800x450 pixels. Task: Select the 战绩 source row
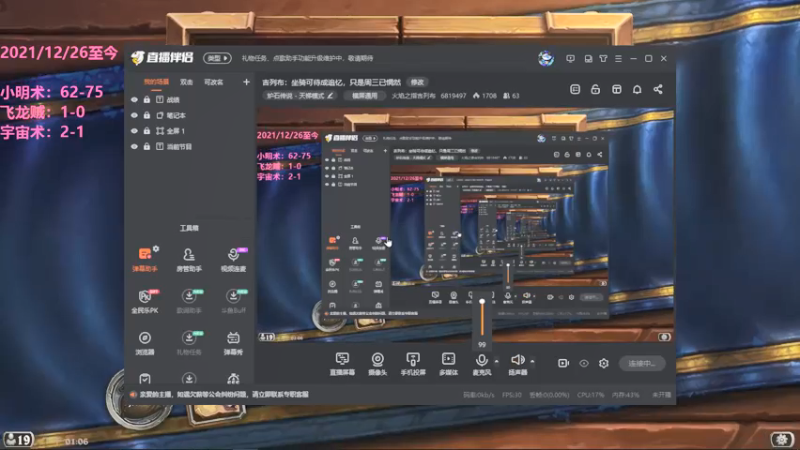point(189,99)
